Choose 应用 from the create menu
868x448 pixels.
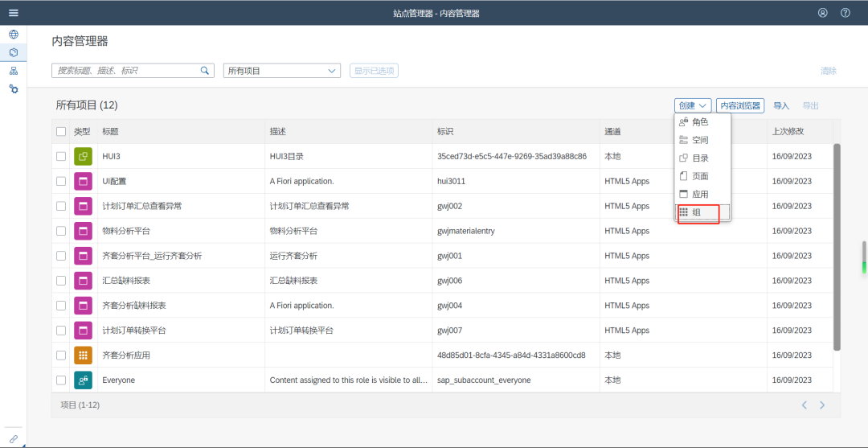703,195
